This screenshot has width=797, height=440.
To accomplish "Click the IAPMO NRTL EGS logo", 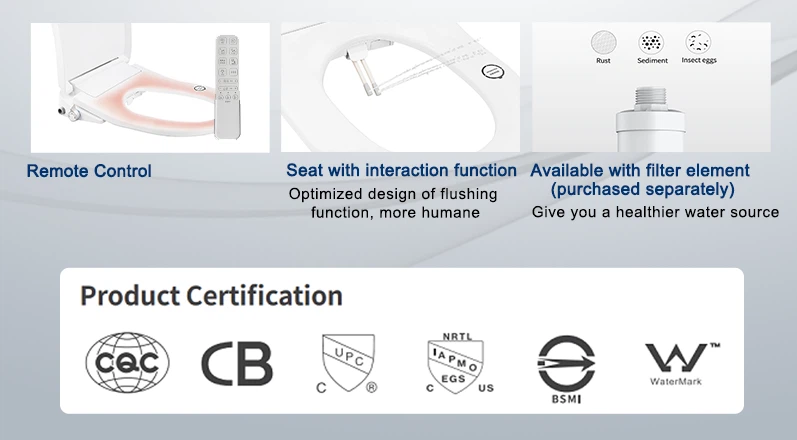I will [455, 362].
